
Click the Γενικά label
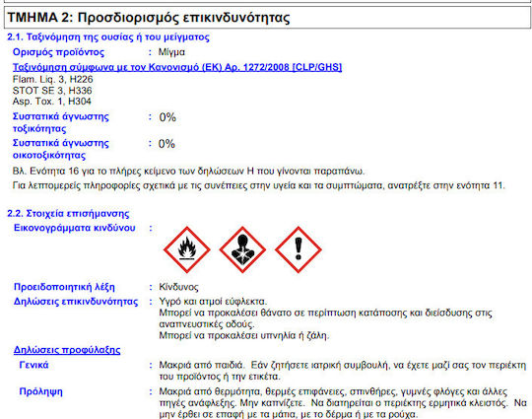(x=33, y=365)
